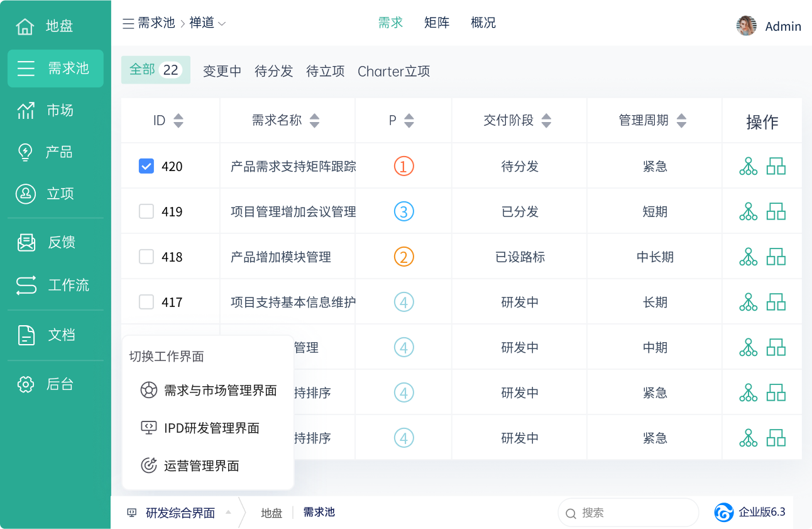This screenshot has height=529, width=812.
Task: Open the 市场 chart icon in sidebar
Action: (26, 111)
